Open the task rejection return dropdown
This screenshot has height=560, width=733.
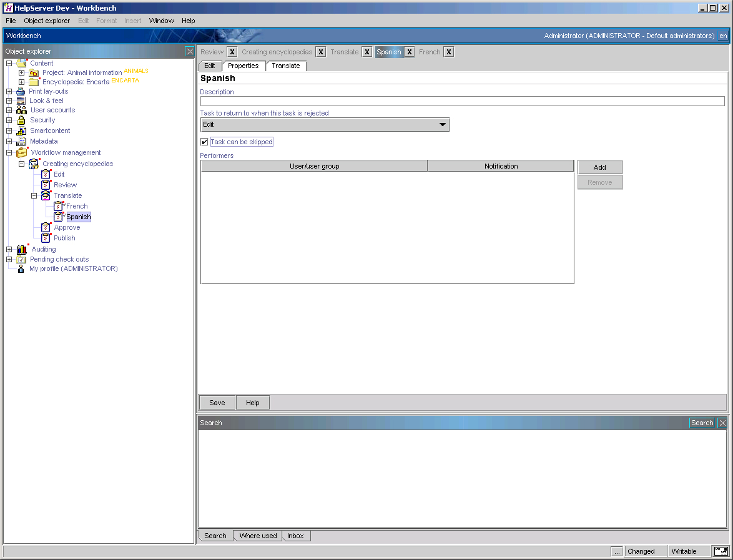pos(443,124)
